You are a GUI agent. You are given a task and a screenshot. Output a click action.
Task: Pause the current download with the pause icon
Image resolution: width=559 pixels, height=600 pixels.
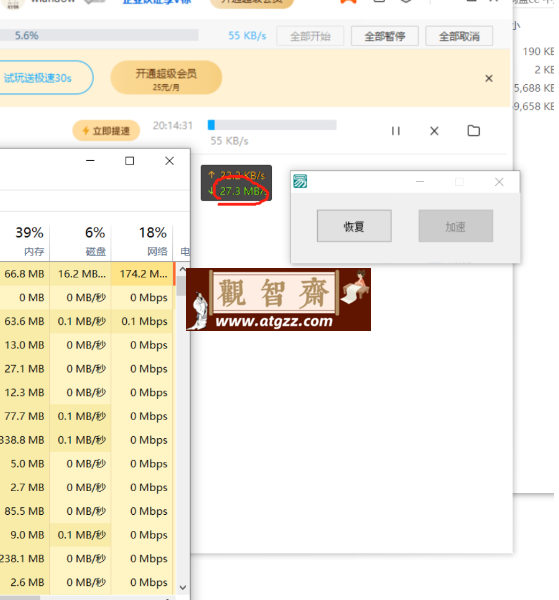(396, 131)
